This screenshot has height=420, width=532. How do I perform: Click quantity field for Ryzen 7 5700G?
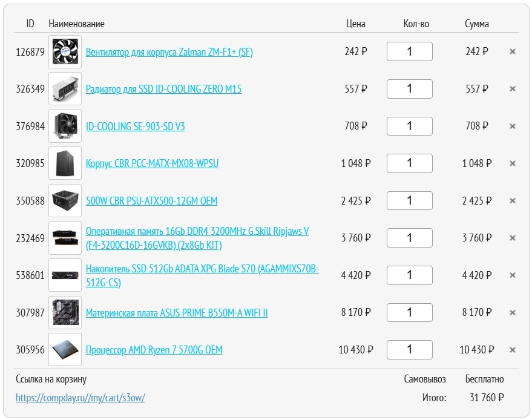coord(409,350)
